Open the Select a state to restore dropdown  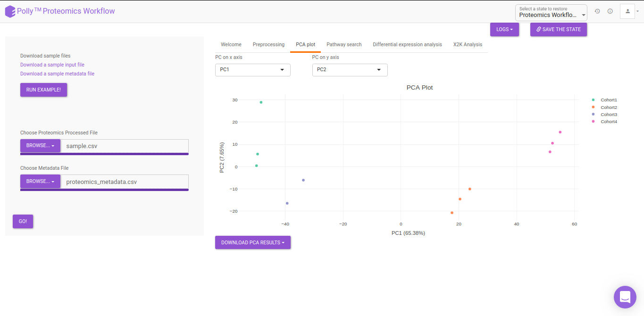point(552,12)
